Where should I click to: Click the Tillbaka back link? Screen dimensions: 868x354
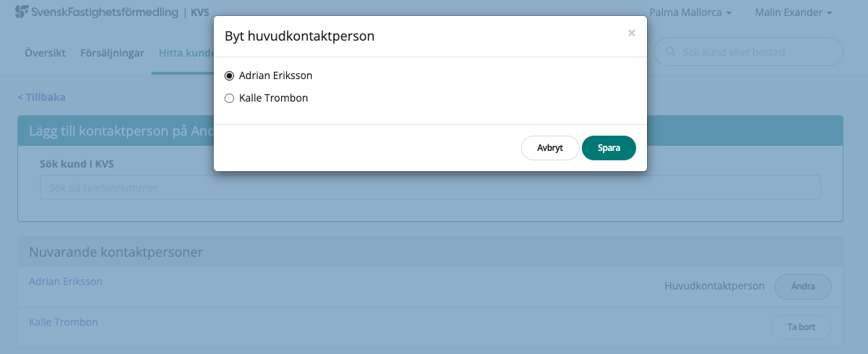coord(42,97)
